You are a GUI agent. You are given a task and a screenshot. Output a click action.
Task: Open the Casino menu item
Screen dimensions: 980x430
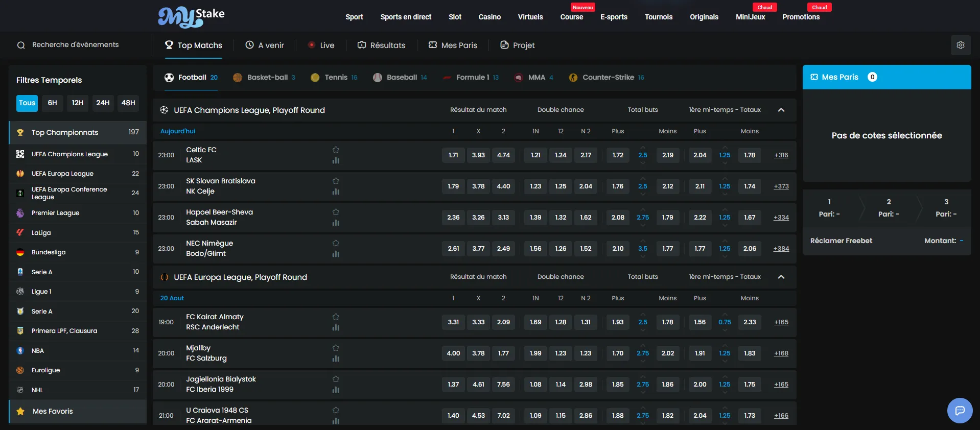point(489,17)
